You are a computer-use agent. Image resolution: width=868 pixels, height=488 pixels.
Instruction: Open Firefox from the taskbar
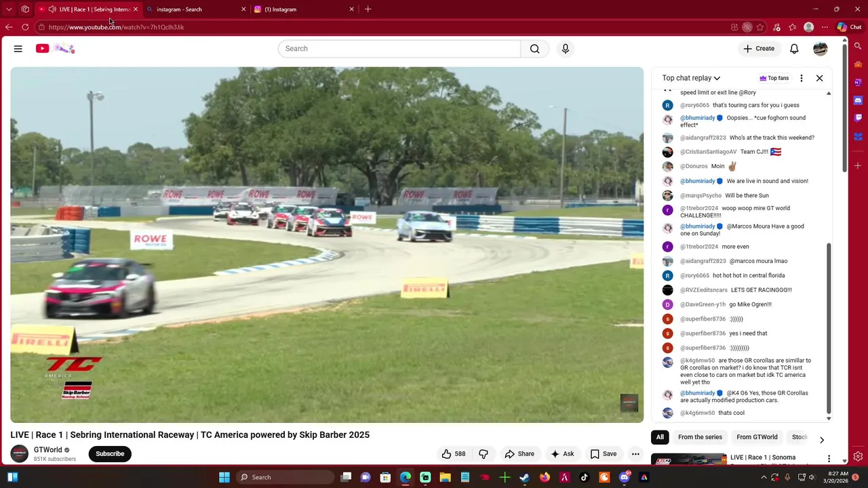tap(545, 477)
